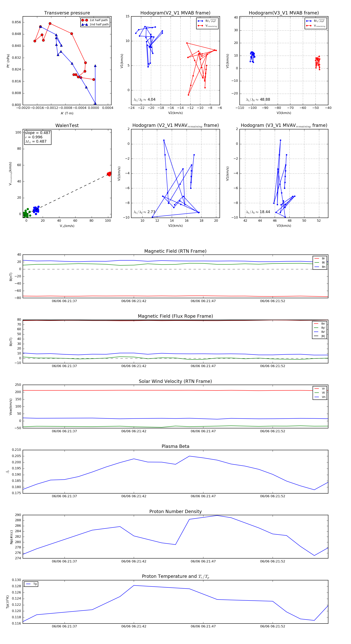Viewport: 351px width, 644px height.
Task: Click the 'Proton Temperature and Te/Tp' title
Action: [x=175, y=576]
